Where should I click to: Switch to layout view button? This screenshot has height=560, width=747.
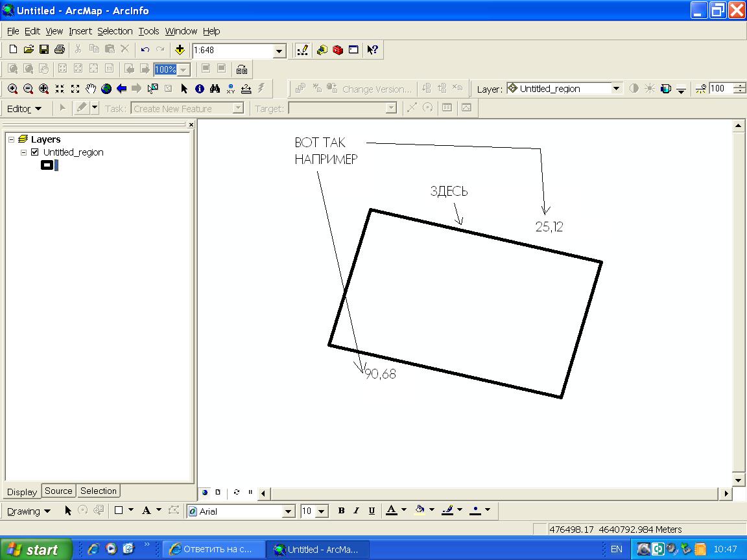(218, 493)
